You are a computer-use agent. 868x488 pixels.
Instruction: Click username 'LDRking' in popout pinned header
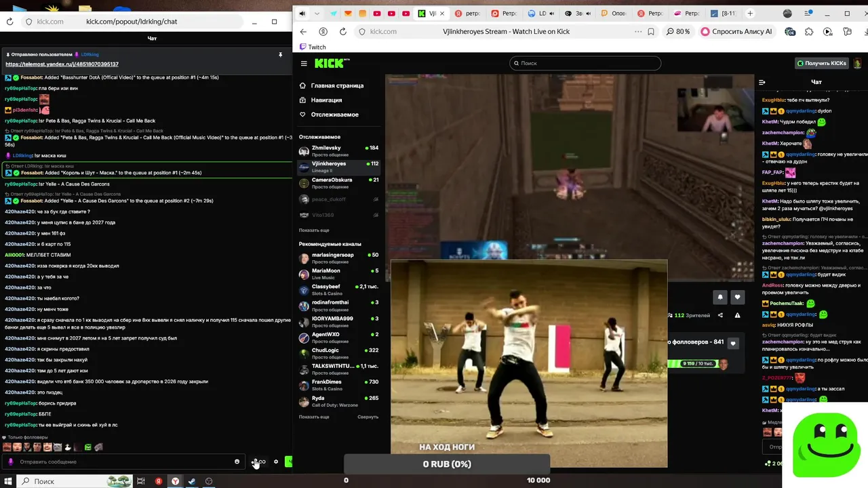(90, 54)
